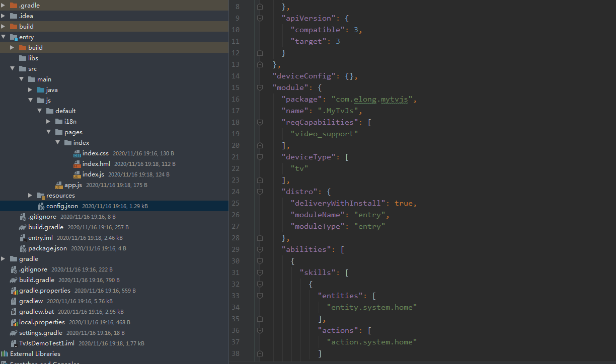The width and height of the screenshot is (616, 364).
Task: Collapse the pages folder arrow
Action: (x=49, y=132)
